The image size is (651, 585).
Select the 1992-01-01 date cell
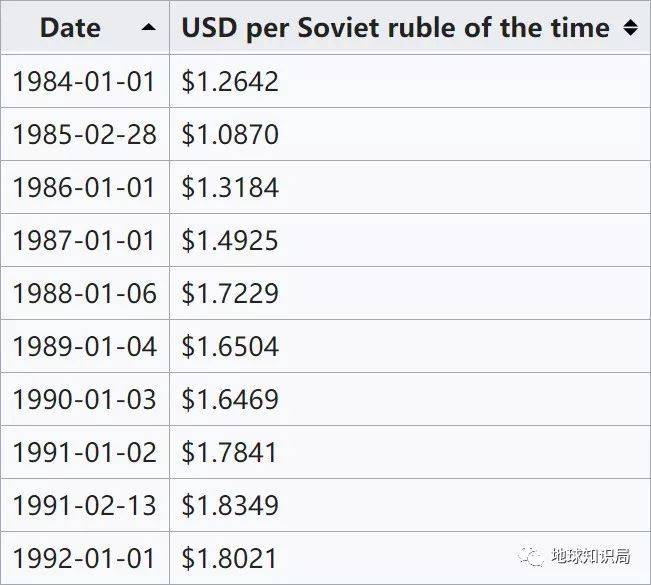point(85,558)
